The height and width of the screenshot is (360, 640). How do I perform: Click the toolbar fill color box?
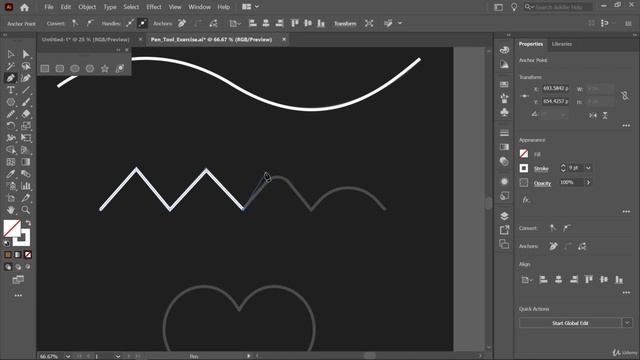[12, 228]
